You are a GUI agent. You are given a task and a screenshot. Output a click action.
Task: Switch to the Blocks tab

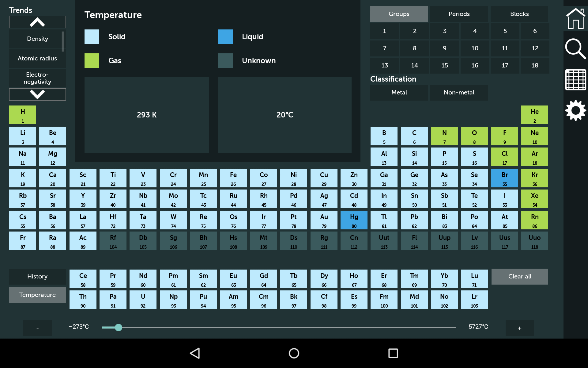tap(519, 14)
